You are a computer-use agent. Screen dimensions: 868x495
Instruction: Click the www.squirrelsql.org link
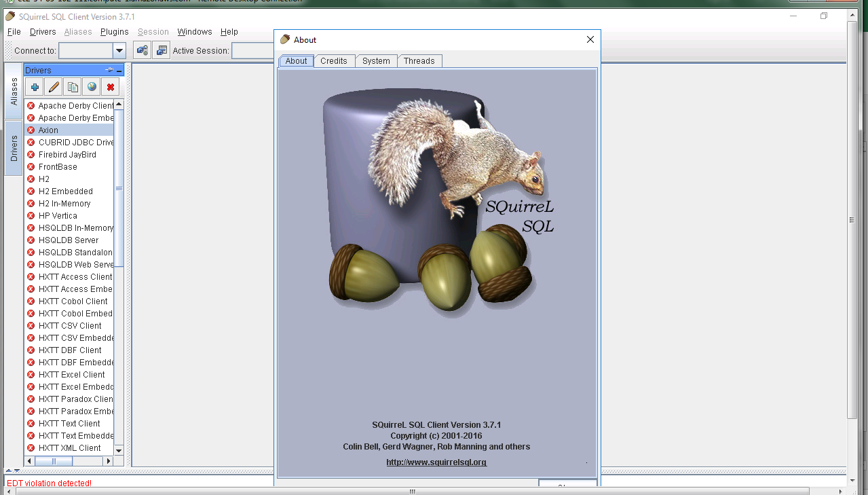[436, 462]
